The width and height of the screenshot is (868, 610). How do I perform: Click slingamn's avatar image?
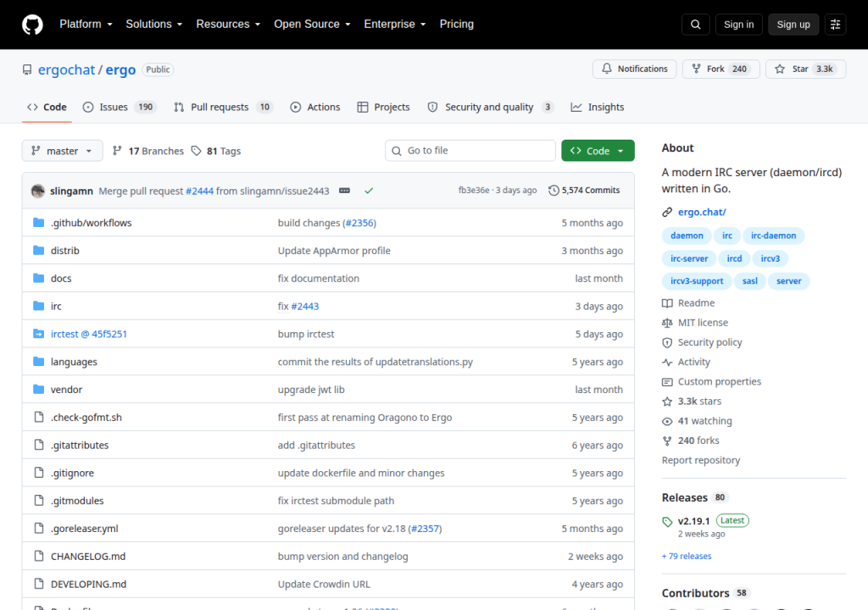tap(37, 191)
